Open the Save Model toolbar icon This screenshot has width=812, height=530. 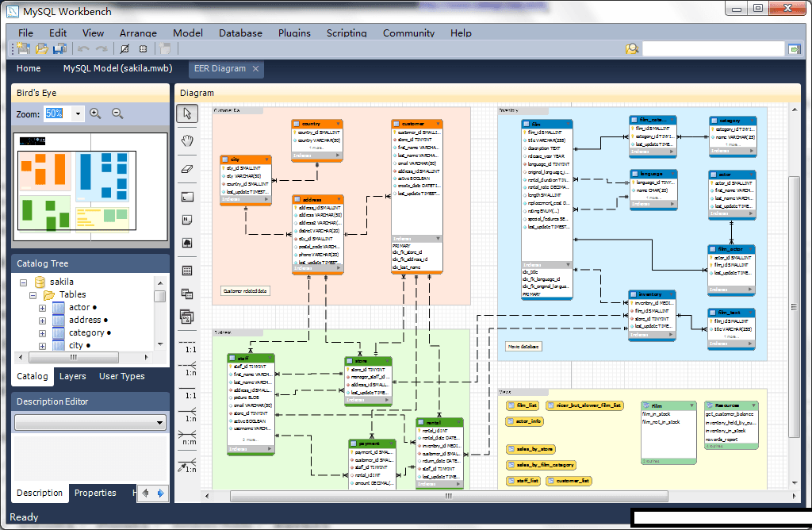pos(59,48)
